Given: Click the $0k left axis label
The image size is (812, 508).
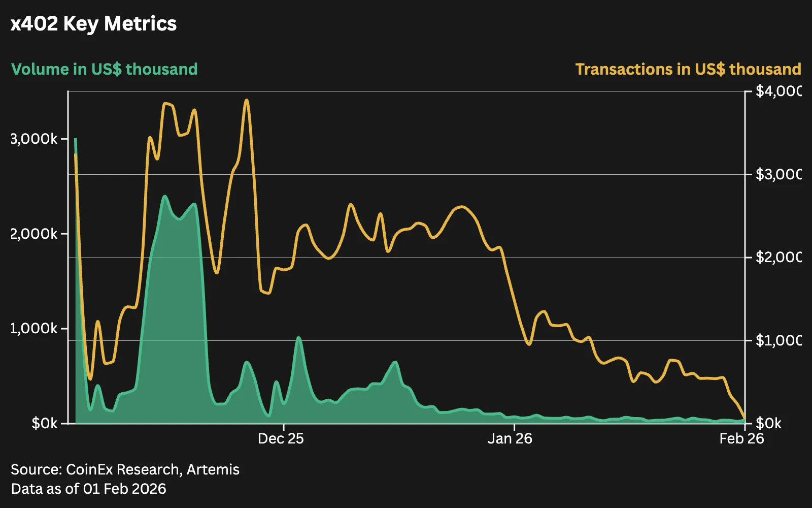Looking at the screenshot, I should (x=45, y=423).
